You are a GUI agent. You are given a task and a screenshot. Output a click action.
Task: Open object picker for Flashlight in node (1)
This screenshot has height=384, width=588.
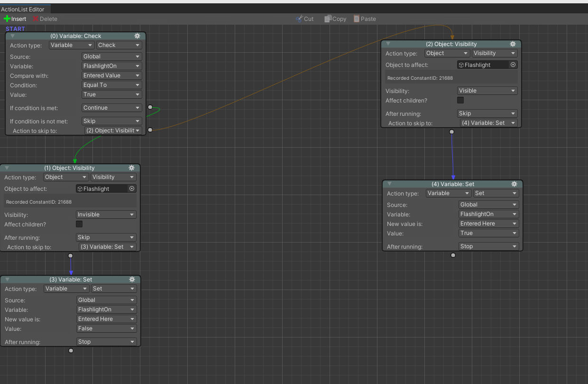pyautogui.click(x=132, y=189)
